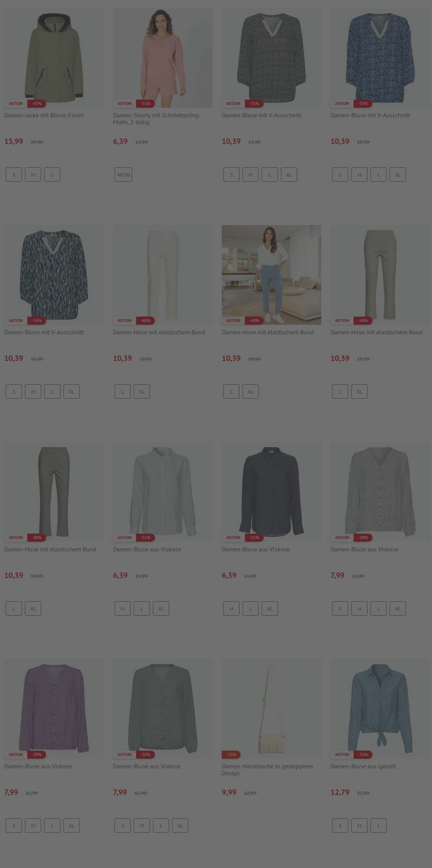
Task: Select size S for the gray dotted Viskose blouse
Action: tap(340, 609)
